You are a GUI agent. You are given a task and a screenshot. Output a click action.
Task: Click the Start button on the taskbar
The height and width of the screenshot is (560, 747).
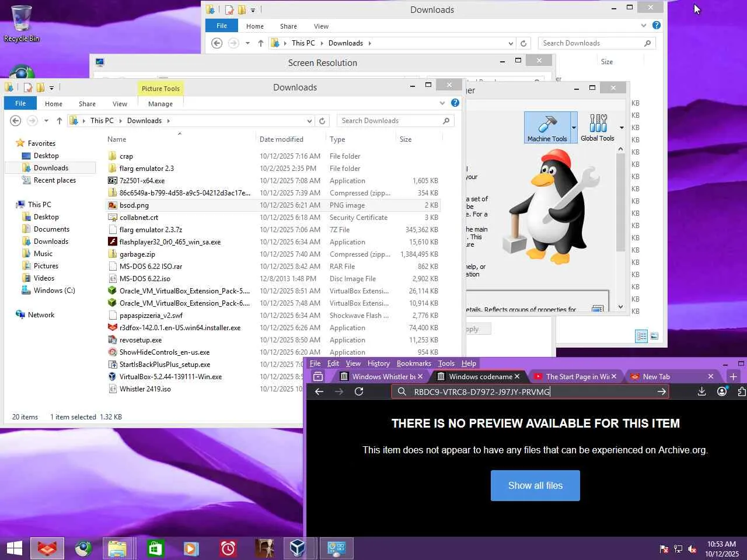pyautogui.click(x=15, y=548)
